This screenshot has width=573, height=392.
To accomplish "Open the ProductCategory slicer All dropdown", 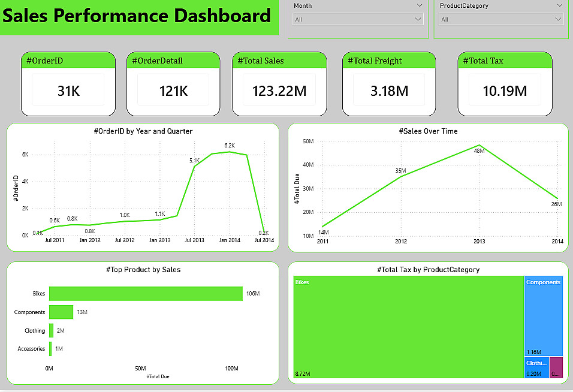I will [500, 19].
